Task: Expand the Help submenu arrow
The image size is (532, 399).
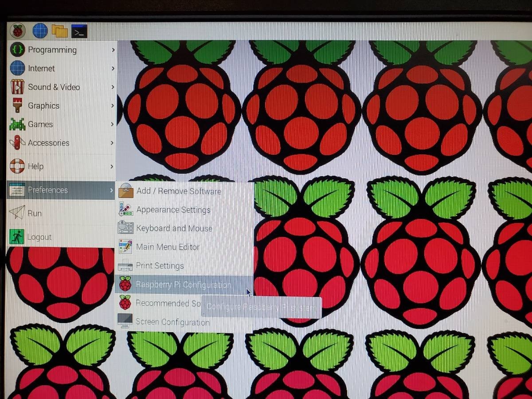Action: point(112,166)
